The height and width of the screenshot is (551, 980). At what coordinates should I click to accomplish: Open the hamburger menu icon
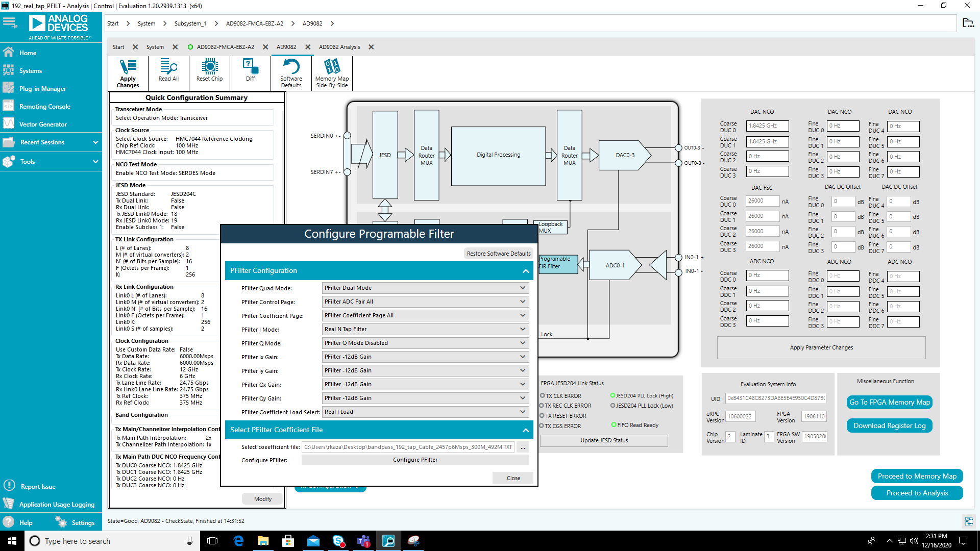[x=10, y=22]
